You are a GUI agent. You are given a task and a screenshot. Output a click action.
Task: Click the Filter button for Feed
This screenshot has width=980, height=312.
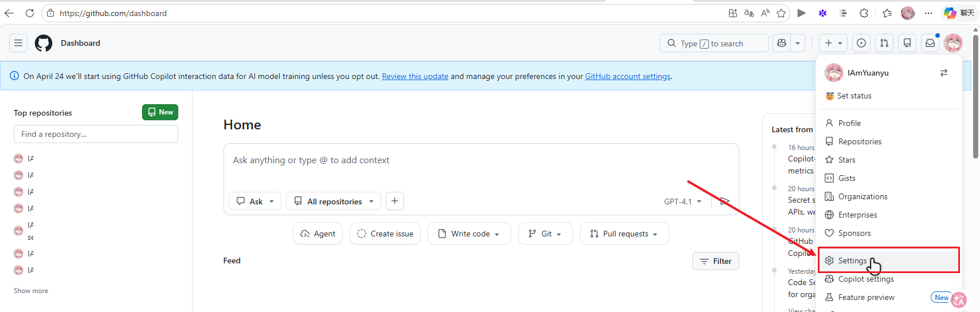pyautogui.click(x=715, y=261)
